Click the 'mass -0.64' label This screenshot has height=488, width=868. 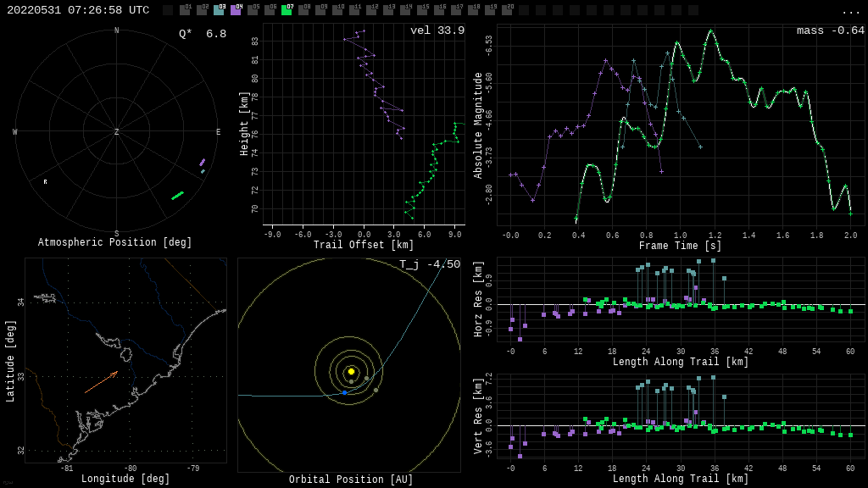[x=830, y=30]
